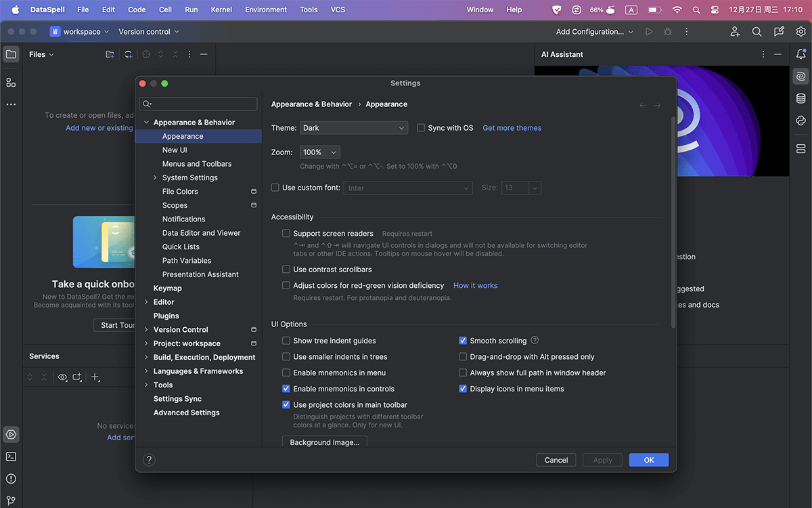Click Add Service plus icon in Services panel

point(95,377)
